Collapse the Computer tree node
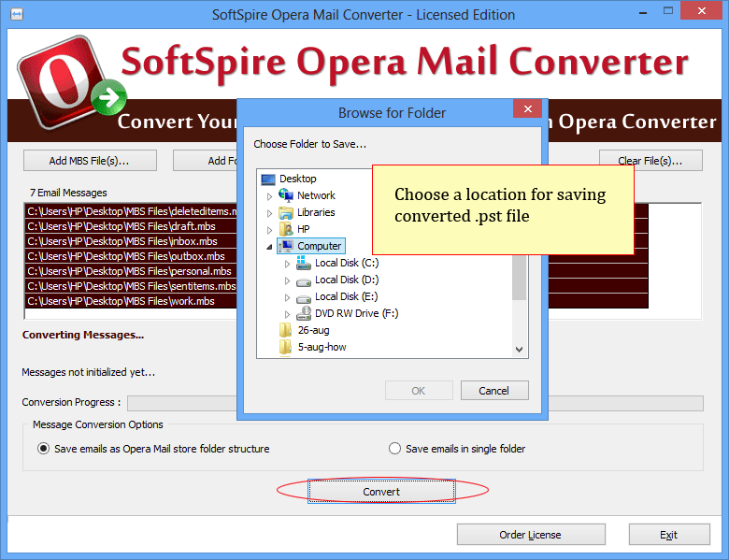This screenshot has height=560, width=729. 269,247
